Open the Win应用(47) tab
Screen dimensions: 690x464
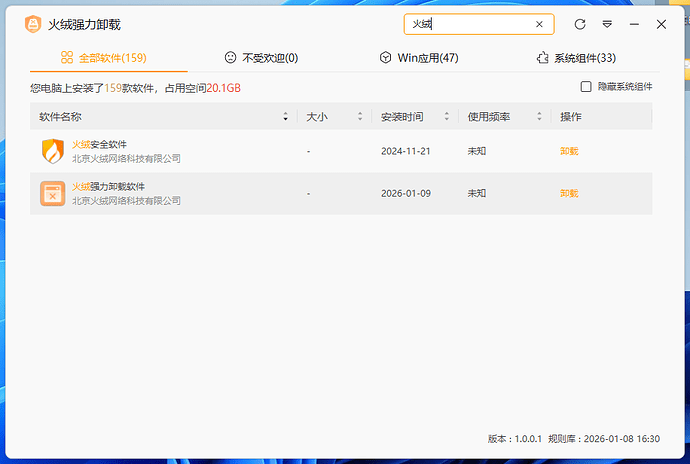point(419,58)
